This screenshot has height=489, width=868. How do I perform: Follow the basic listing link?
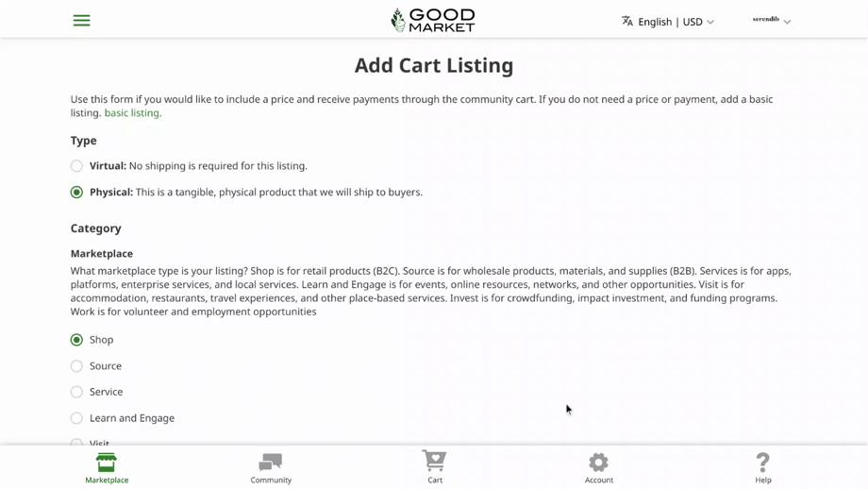(x=132, y=113)
